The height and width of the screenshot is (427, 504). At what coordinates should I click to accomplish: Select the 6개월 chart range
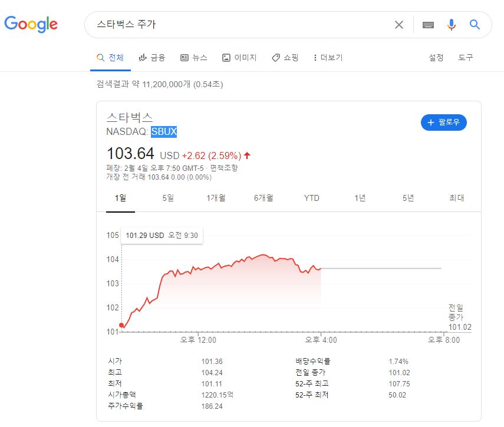[x=263, y=198]
